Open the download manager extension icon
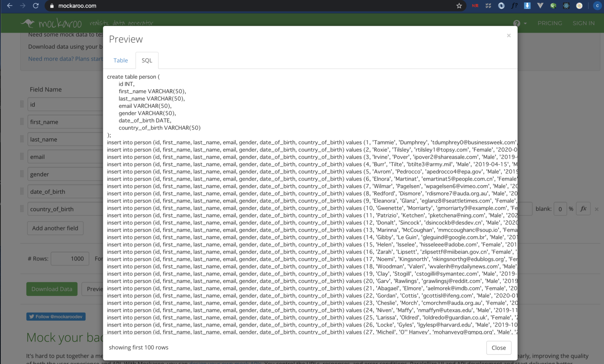The height and width of the screenshot is (364, 604). click(x=527, y=6)
